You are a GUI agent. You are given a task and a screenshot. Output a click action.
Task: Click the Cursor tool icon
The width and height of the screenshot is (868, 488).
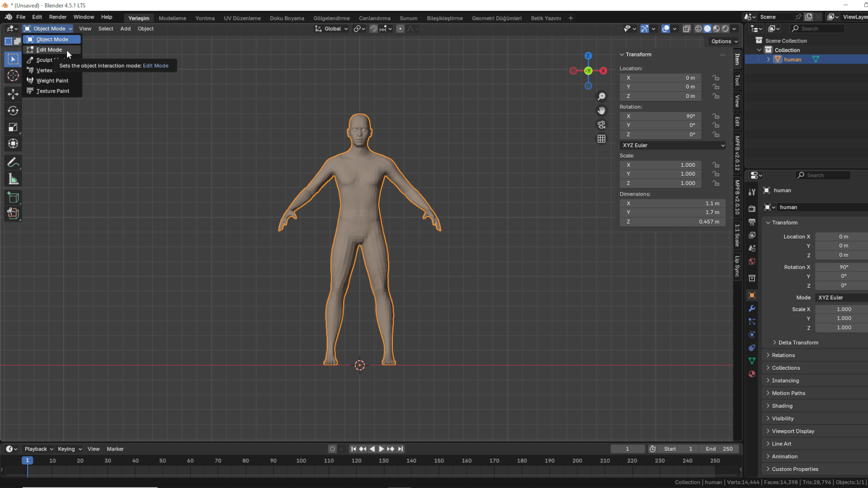[x=13, y=76]
